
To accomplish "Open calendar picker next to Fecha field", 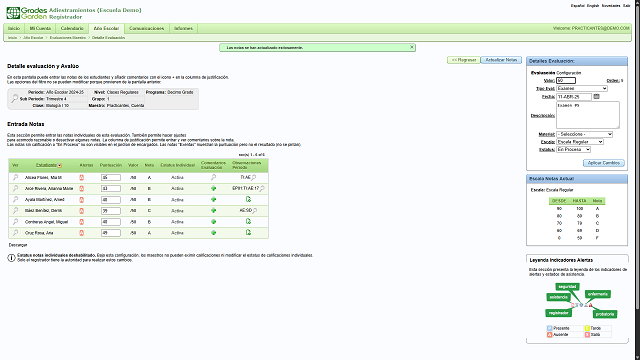I will pos(596,96).
